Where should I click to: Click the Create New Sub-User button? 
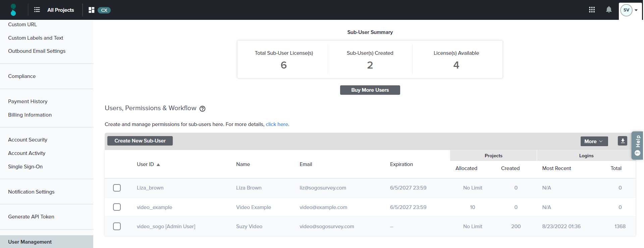tap(140, 141)
